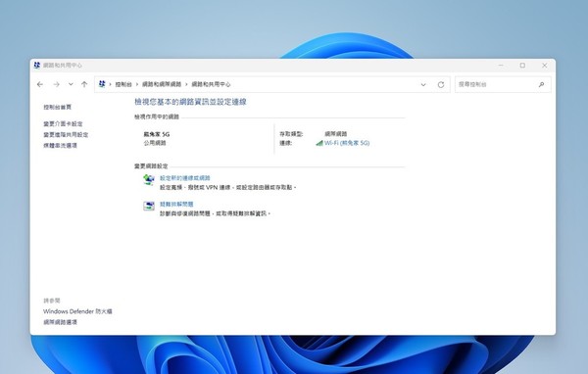This screenshot has width=588, height=374.
Task: Open 控制台首頁 in left sidebar
Action: click(x=58, y=107)
